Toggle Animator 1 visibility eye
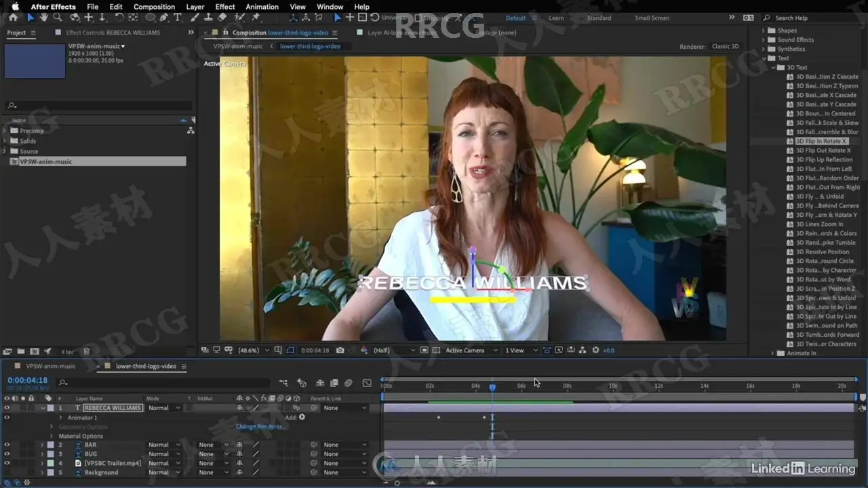The width and height of the screenshot is (868, 488). tap(7, 418)
